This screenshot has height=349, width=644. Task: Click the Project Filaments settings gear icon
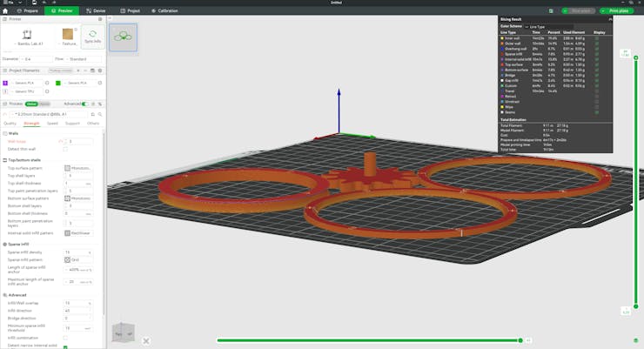[100, 70]
